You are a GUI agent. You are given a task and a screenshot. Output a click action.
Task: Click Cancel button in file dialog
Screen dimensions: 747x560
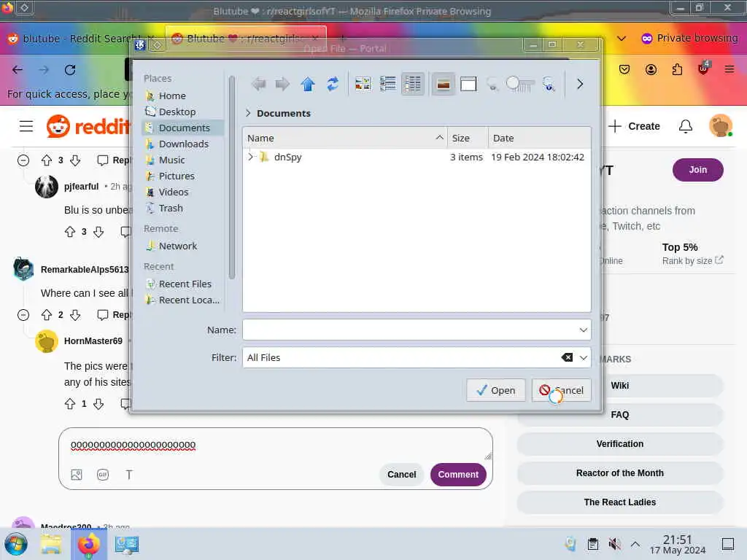coord(561,391)
